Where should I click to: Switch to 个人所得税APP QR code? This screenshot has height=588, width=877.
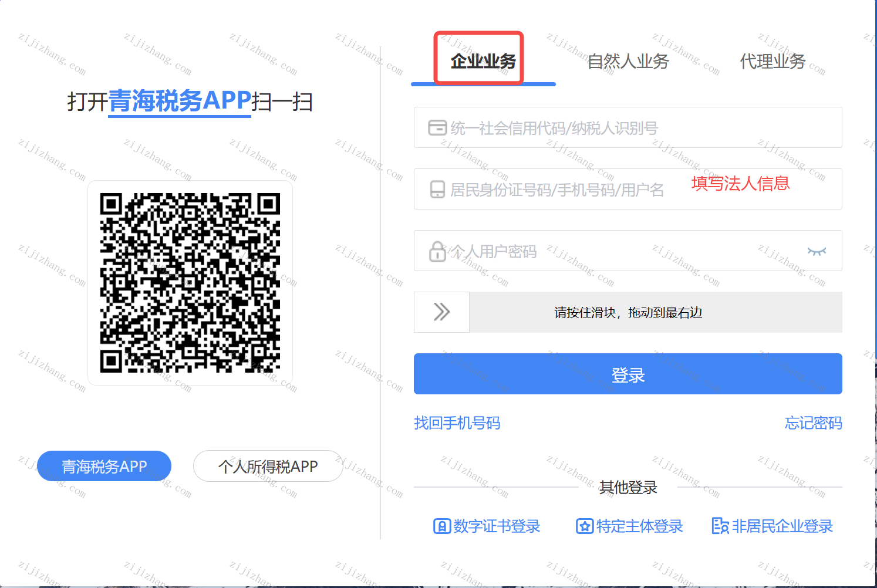pyautogui.click(x=268, y=467)
